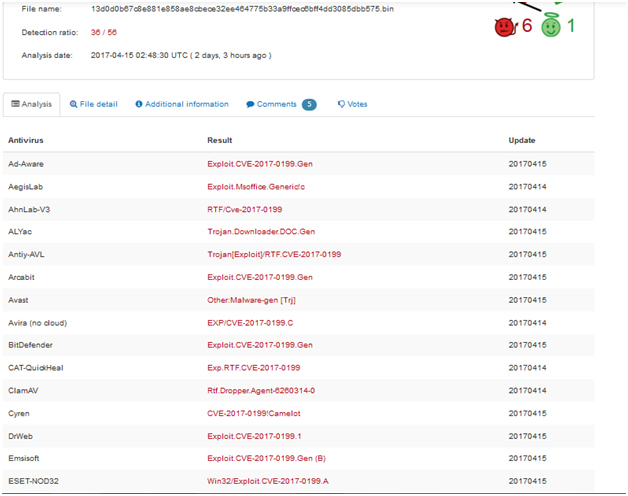Click the Rtf.Dropper.Agent-6260314-0 result
The height and width of the screenshot is (496, 628).
coord(261,391)
